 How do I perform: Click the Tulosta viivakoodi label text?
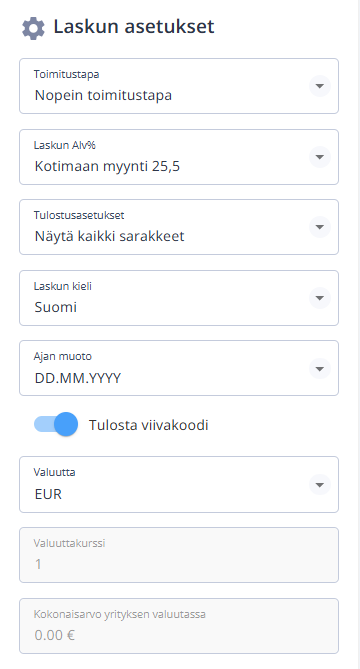[x=148, y=425]
